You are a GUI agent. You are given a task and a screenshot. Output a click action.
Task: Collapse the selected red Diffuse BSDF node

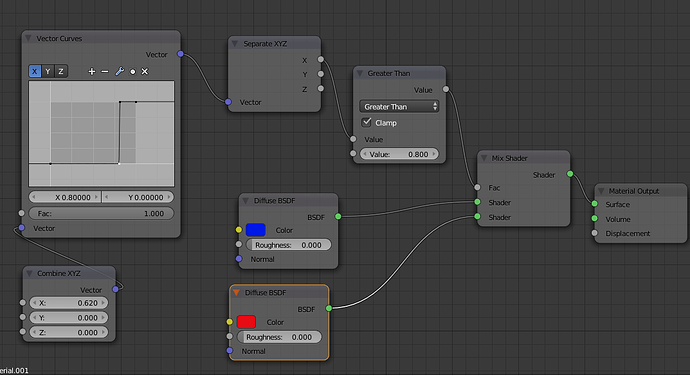(237, 293)
